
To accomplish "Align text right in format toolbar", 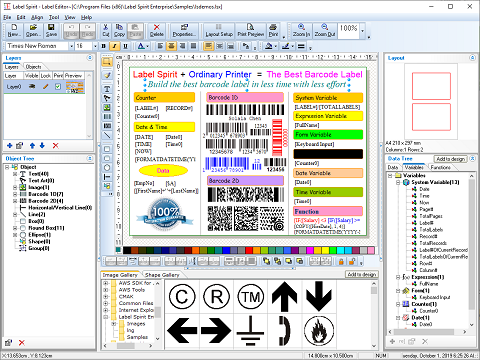I will click(182, 46).
